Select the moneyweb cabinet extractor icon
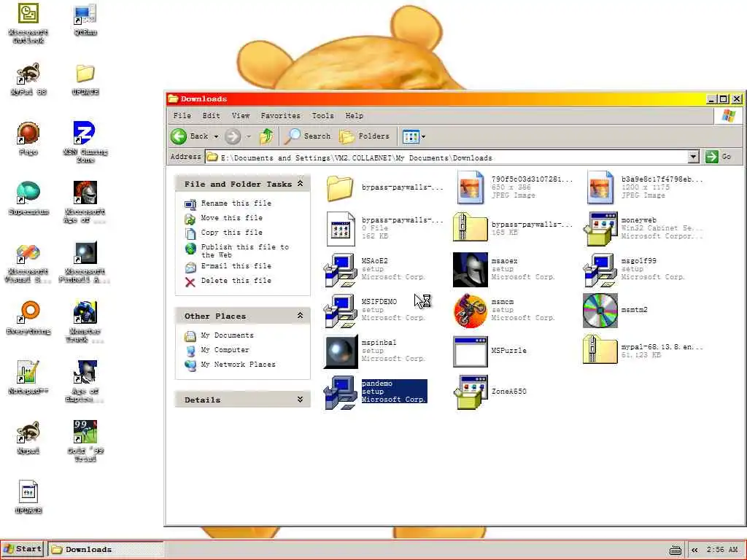 coord(600,228)
